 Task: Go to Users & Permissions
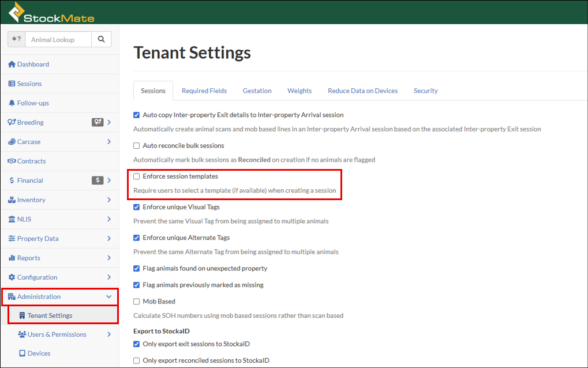click(x=57, y=335)
